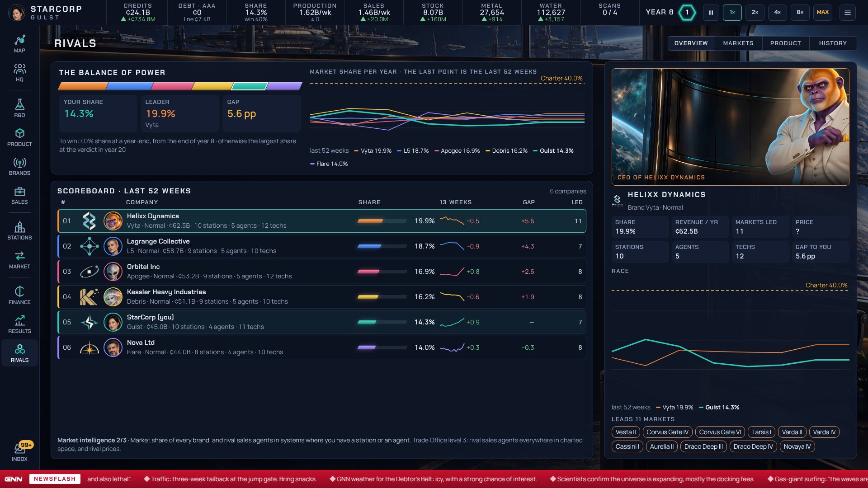Set game speed to MAX
This screenshot has height=488, width=868.
coord(823,13)
